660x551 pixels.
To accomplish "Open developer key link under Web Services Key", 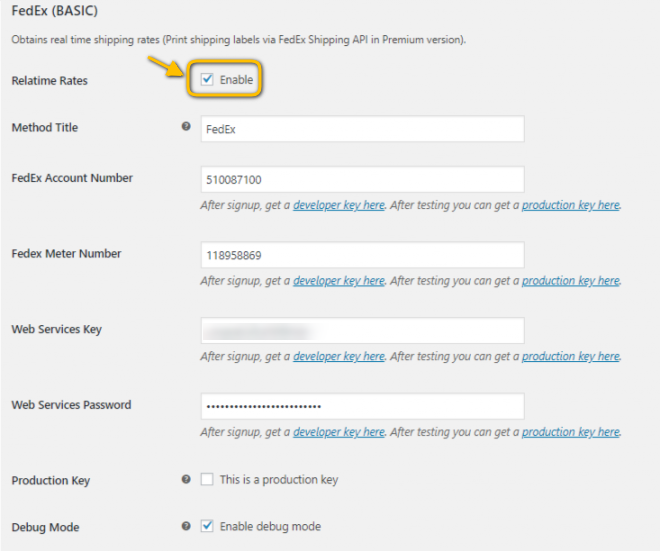I will pyautogui.click(x=339, y=357).
